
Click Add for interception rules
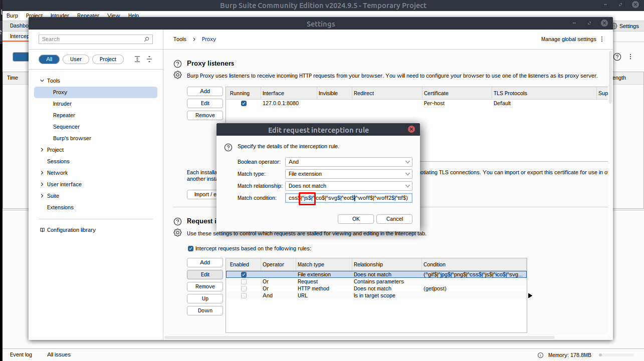point(205,262)
